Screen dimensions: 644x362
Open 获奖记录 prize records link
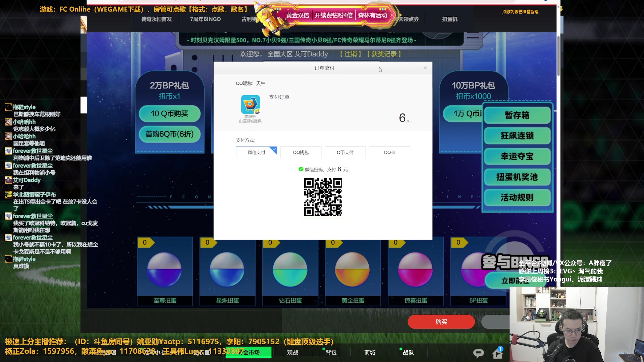pyautogui.click(x=384, y=54)
